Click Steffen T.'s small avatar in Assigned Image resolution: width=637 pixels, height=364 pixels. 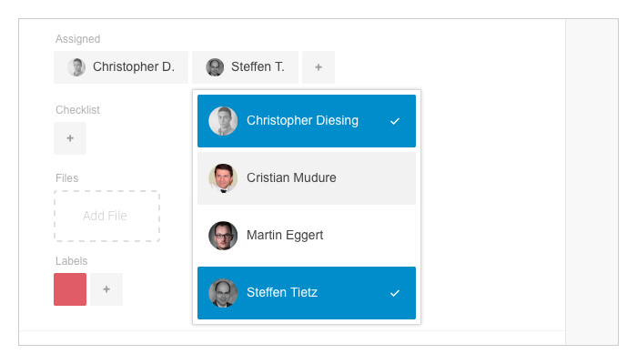tap(215, 67)
